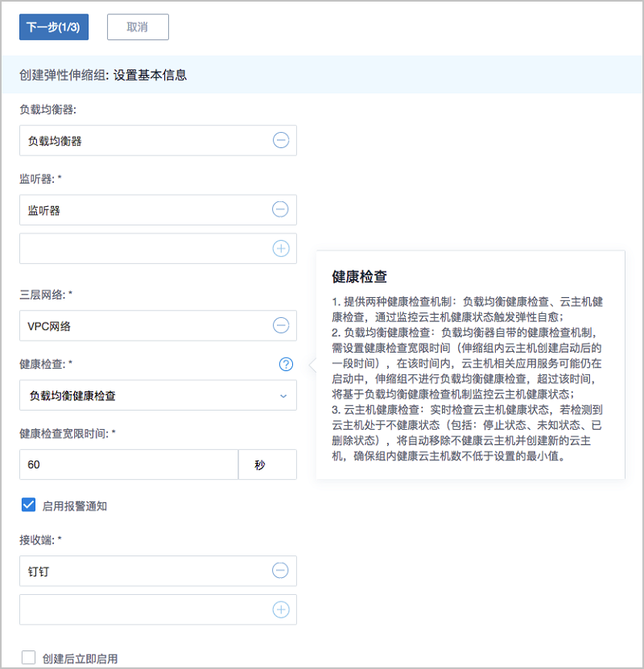Screen dimensions: 644x669
Task: Uncheck the 启用报警通知 checkbox
Action: click(29, 505)
